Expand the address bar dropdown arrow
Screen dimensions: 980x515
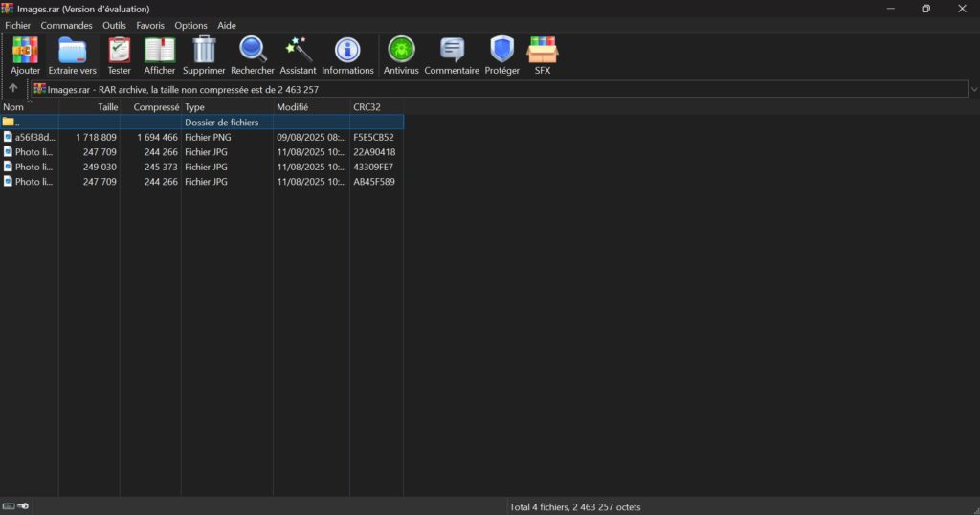(973, 89)
